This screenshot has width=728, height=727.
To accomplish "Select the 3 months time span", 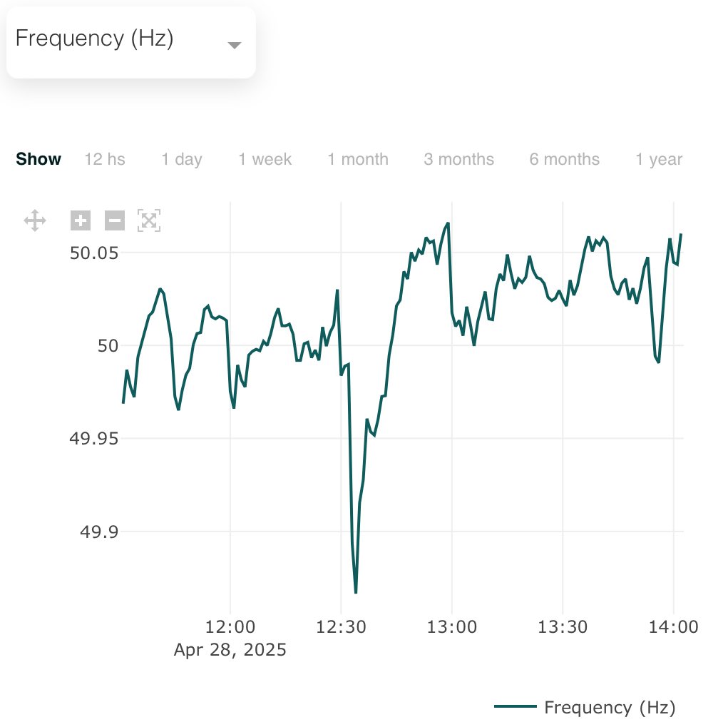I will tap(458, 159).
